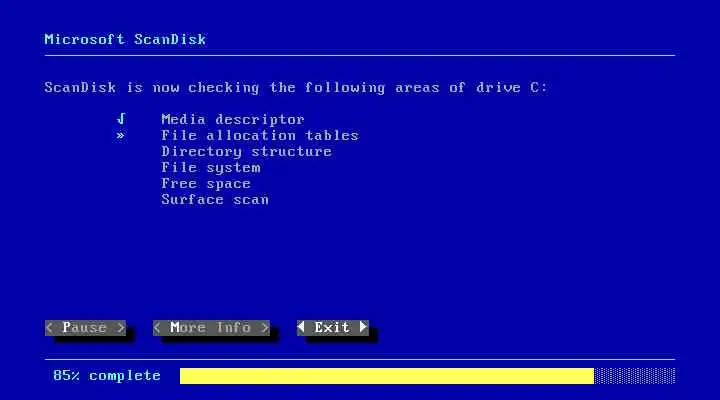
Task: Click the "ScanDisk is now checking" message
Action: pyautogui.click(x=296, y=88)
